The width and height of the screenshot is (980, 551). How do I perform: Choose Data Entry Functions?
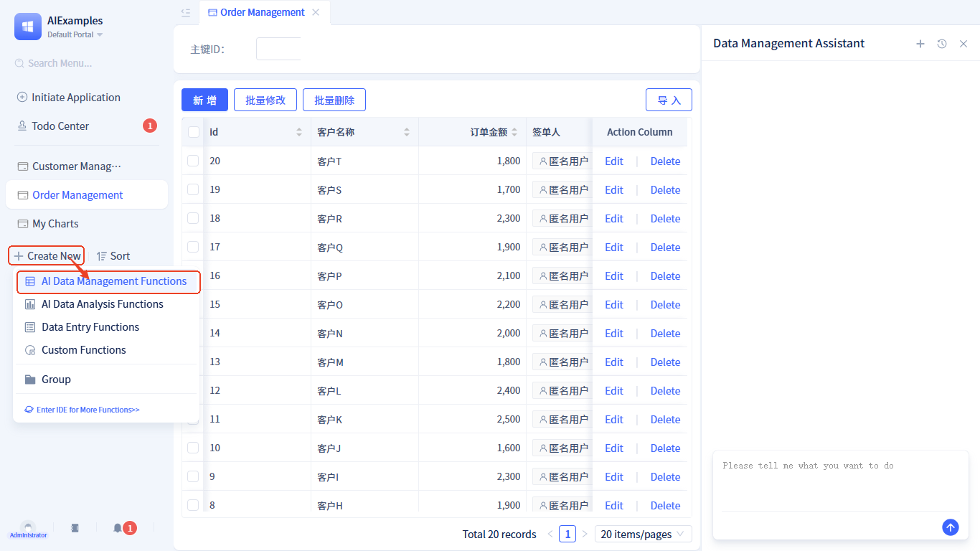coord(106,327)
